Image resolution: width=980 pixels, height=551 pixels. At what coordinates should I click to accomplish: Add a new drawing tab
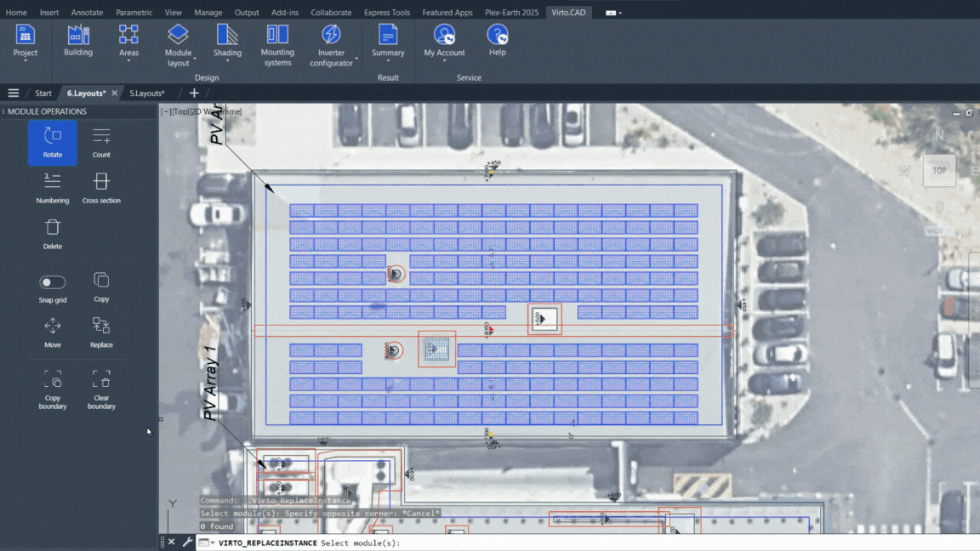194,93
